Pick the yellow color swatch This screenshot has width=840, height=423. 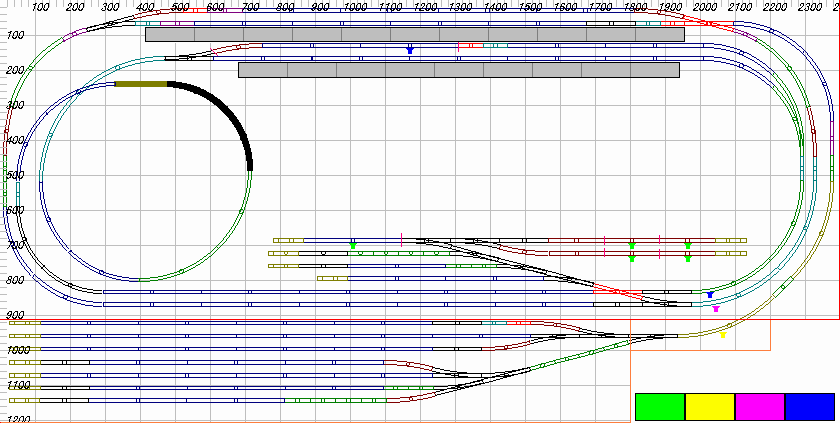point(710,406)
